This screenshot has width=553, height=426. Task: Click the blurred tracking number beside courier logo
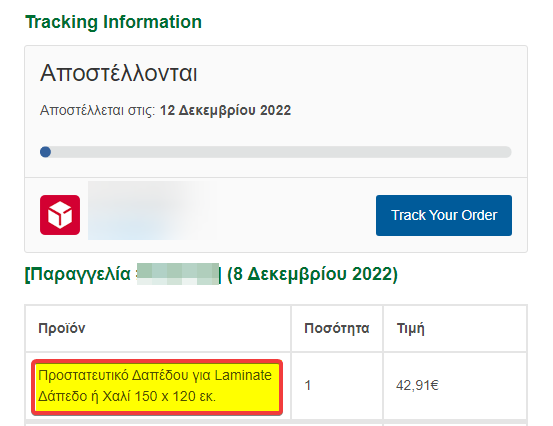[x=152, y=211]
